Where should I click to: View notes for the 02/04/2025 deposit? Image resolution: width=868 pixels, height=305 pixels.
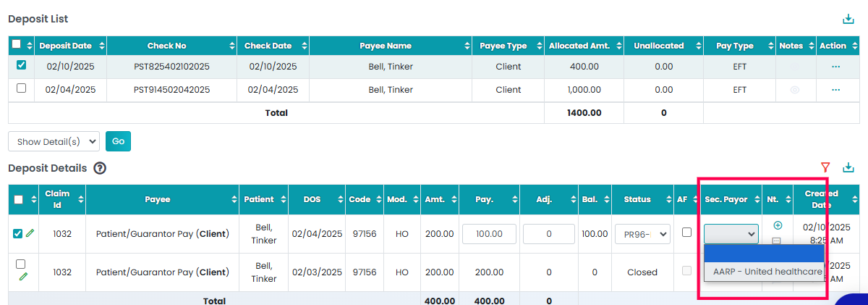pyautogui.click(x=795, y=90)
